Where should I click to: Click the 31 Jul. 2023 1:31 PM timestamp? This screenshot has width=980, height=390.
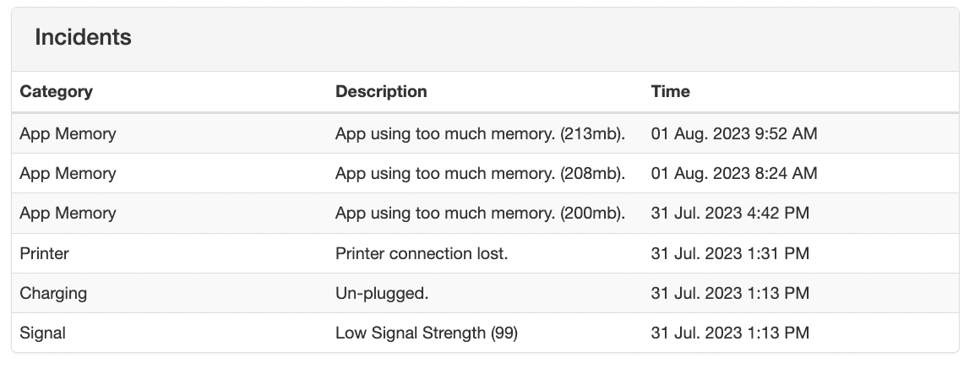(730, 253)
